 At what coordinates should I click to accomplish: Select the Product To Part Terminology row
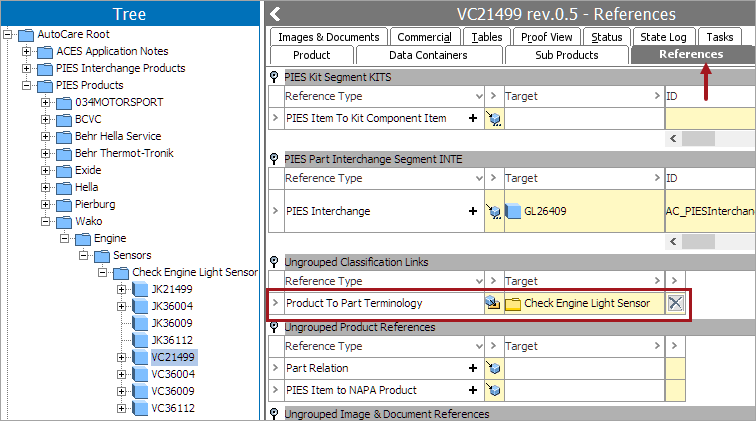click(x=354, y=304)
